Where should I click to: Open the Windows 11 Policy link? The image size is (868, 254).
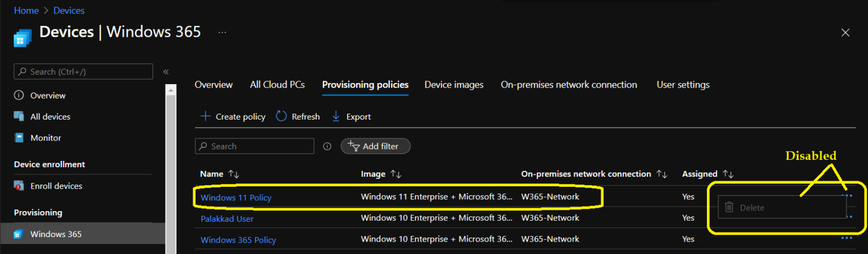pyautogui.click(x=236, y=198)
